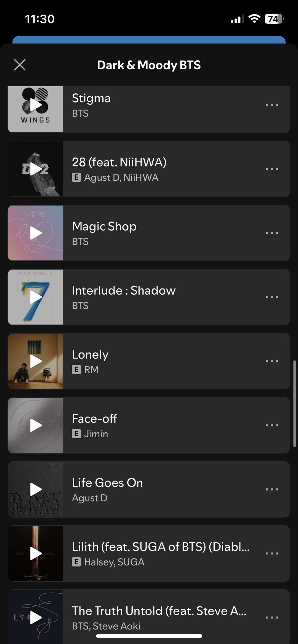Open three-dot menu for Face-off
The height and width of the screenshot is (644, 298).
(272, 425)
